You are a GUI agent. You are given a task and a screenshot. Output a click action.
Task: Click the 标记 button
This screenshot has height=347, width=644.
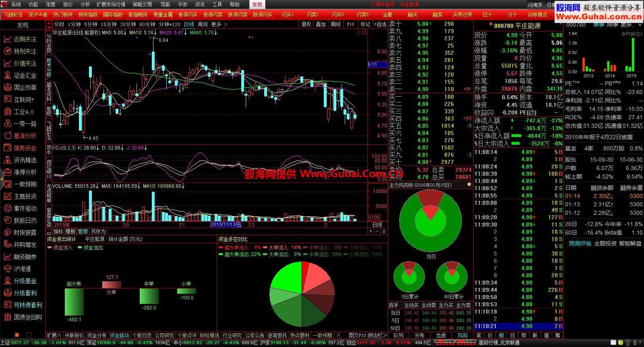365,24
